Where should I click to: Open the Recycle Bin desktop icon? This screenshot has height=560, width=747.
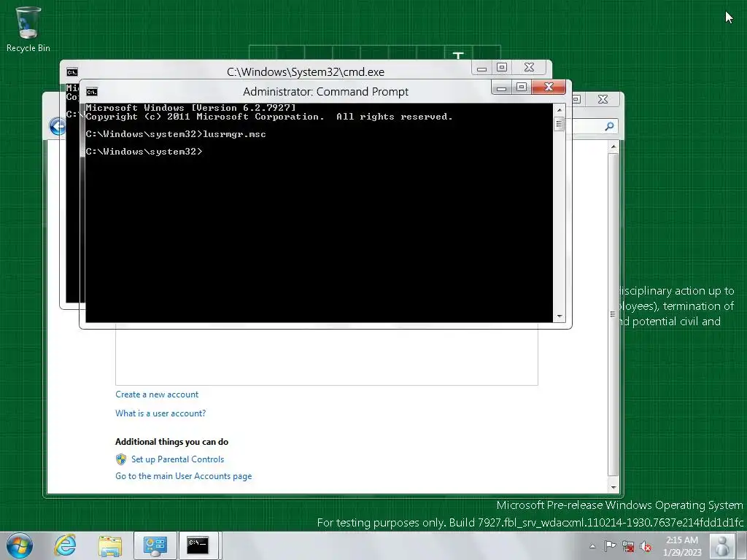click(28, 28)
